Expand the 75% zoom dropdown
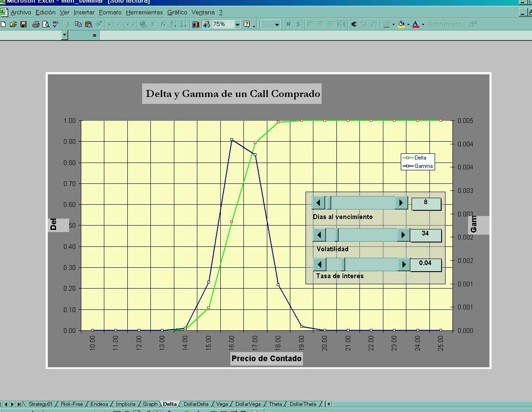This screenshot has height=412, width=532. 237,24
